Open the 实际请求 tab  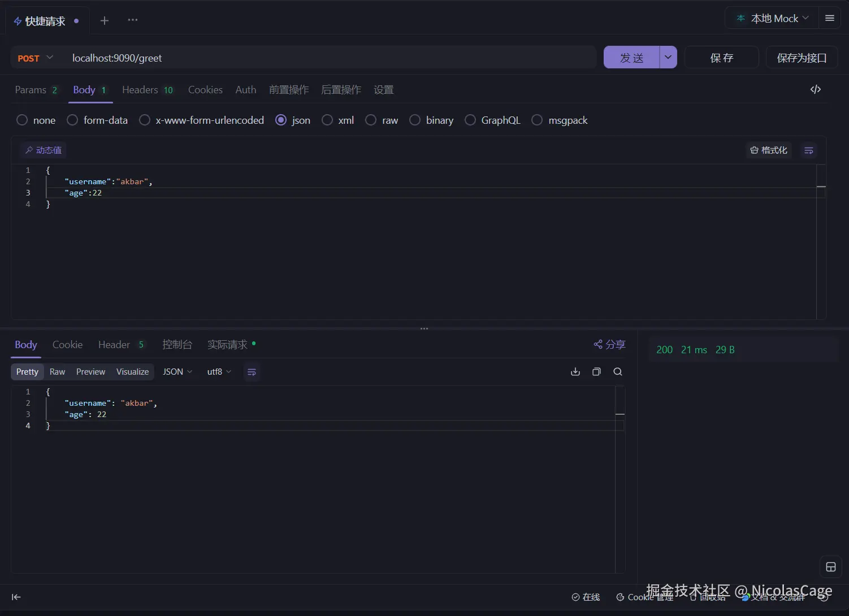(232, 345)
